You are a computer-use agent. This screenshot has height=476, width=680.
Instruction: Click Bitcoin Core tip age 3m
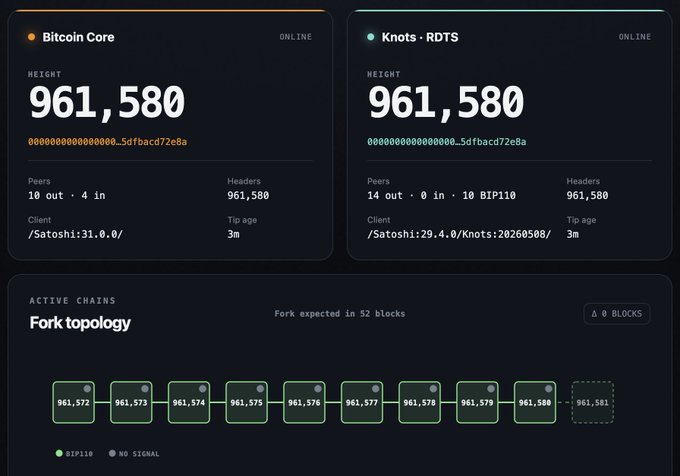tap(233, 234)
